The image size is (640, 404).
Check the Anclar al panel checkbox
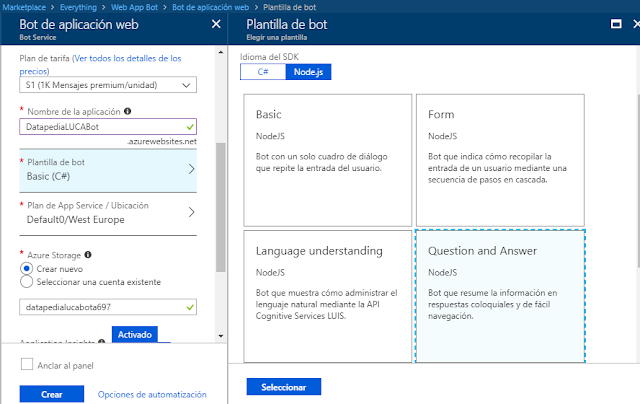pos(27,364)
